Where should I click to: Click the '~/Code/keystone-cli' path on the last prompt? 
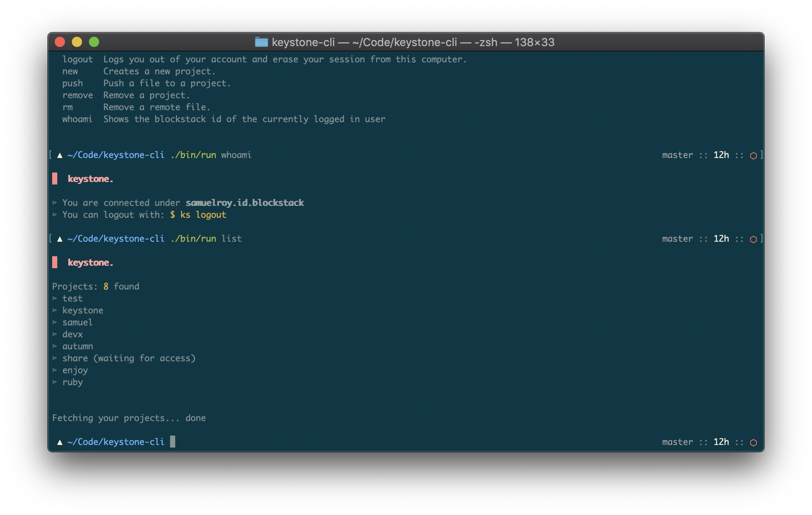(116, 442)
